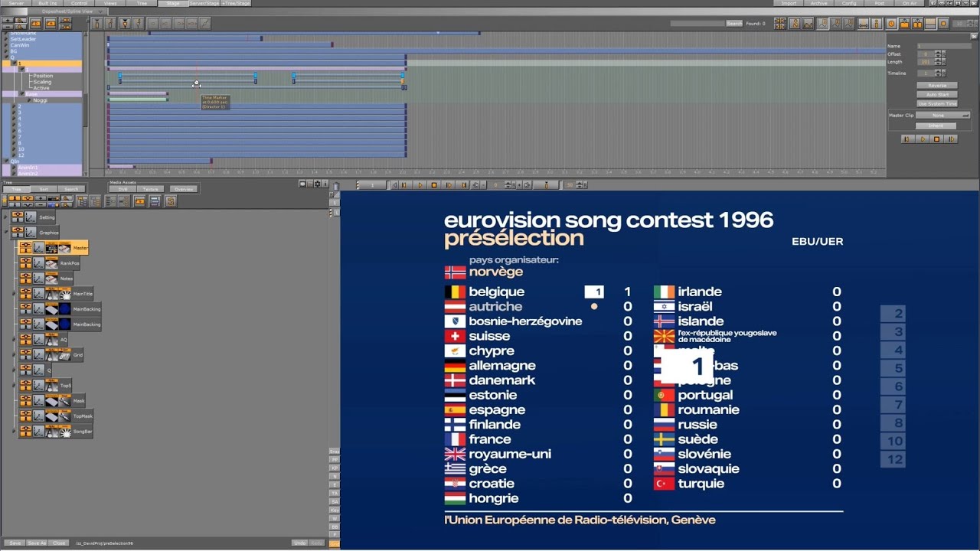This screenshot has height=551, width=980.
Task: Open the Control tab
Action: click(x=79, y=3)
